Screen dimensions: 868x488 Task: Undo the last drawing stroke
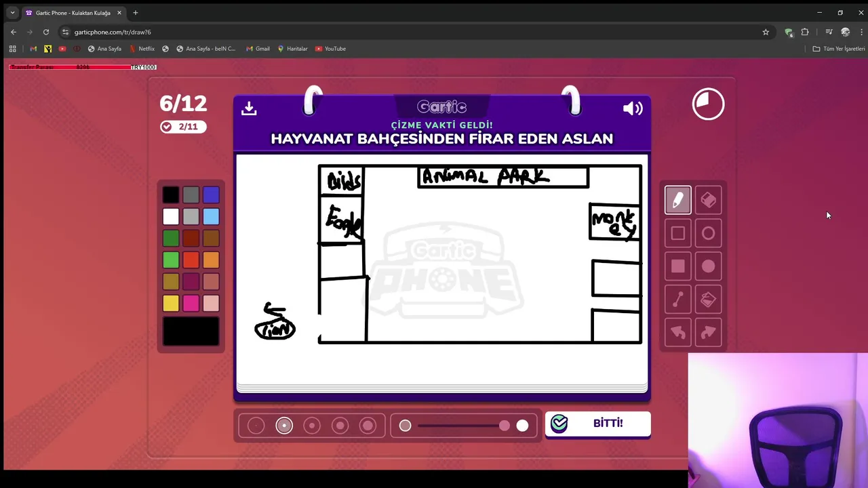tap(678, 332)
